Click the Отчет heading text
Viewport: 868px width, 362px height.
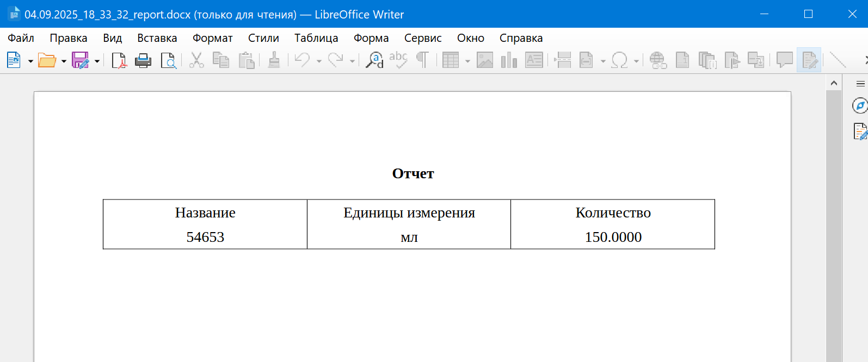[x=413, y=173]
